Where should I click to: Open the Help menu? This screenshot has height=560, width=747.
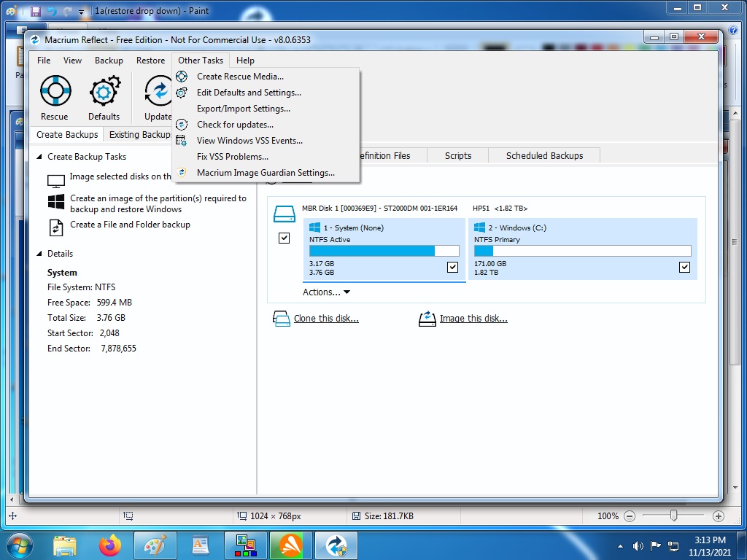[245, 61]
